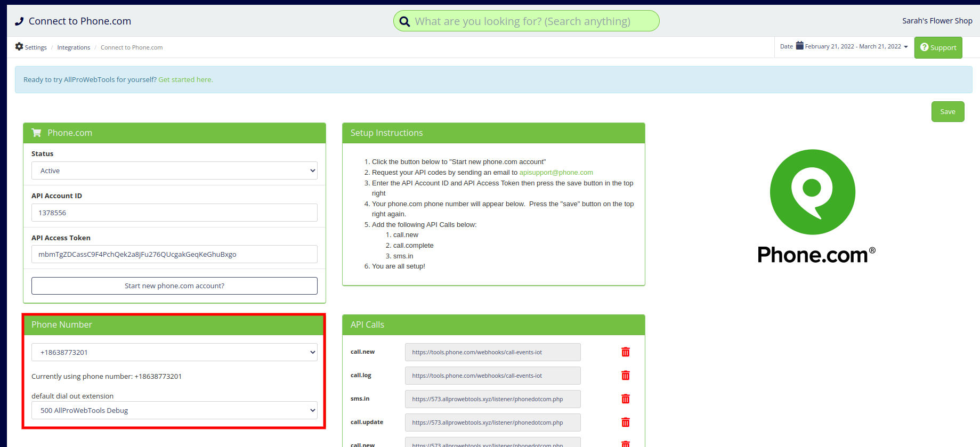Click the cart icon in Phone.com panel header
This screenshot has width=980, height=447.
pyautogui.click(x=36, y=133)
